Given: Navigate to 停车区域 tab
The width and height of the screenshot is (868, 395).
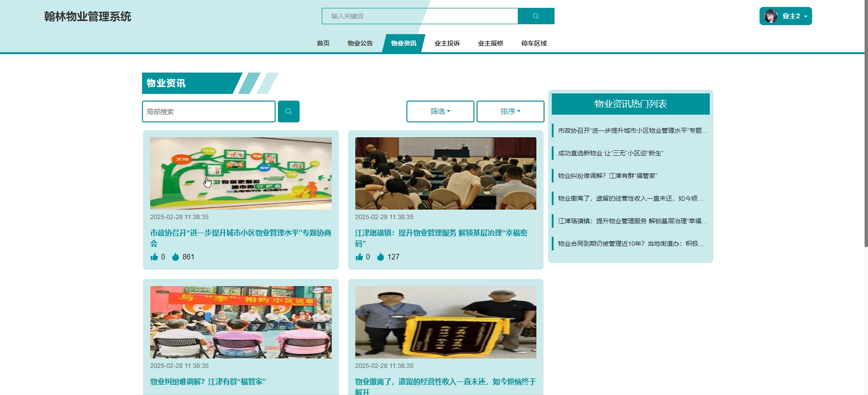Looking at the screenshot, I should pyautogui.click(x=534, y=43).
